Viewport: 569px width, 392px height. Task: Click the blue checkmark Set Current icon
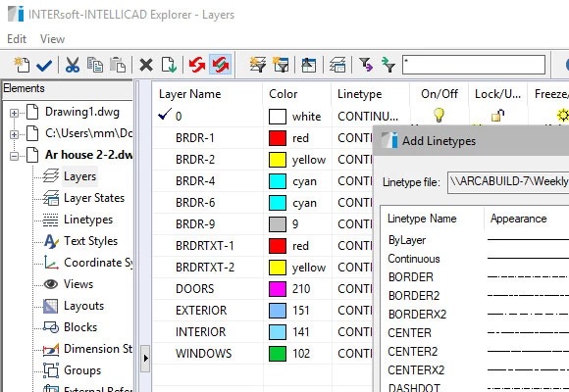pyautogui.click(x=44, y=66)
